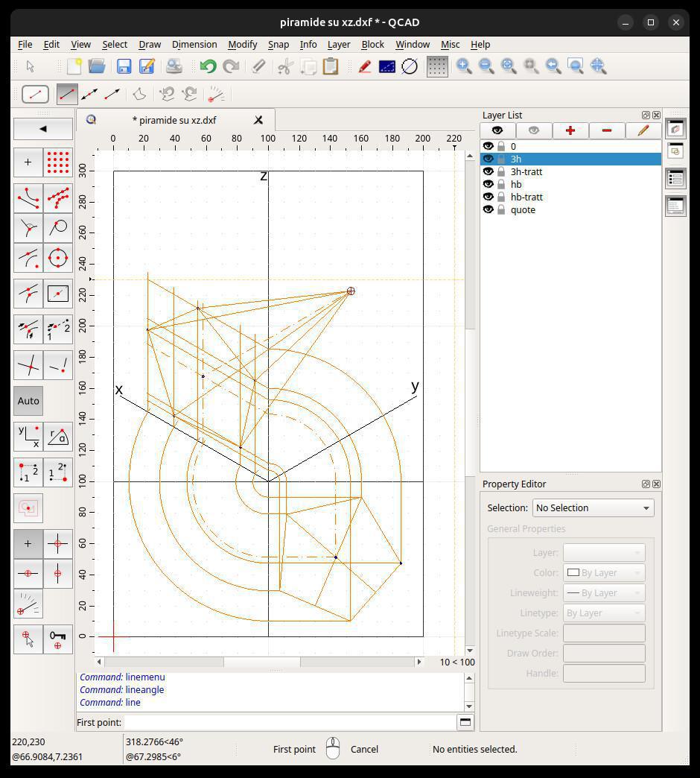Select the Auto snap button
This screenshot has height=778, width=700.
pos(28,401)
